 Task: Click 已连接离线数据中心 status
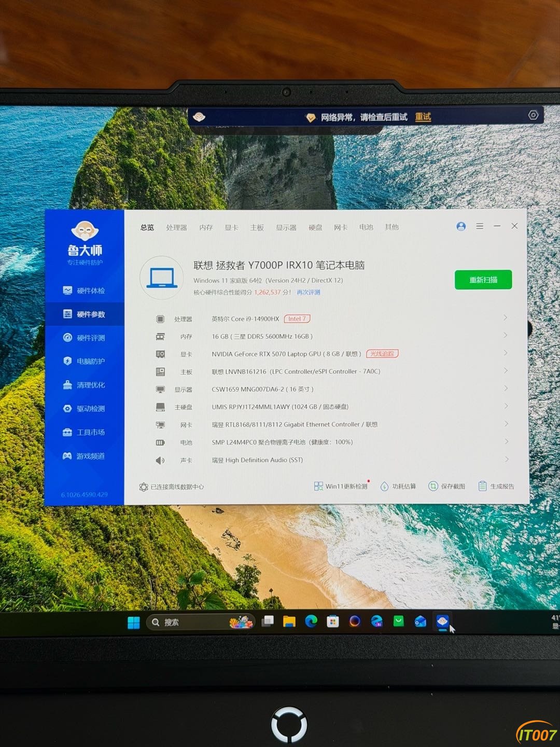coord(172,487)
